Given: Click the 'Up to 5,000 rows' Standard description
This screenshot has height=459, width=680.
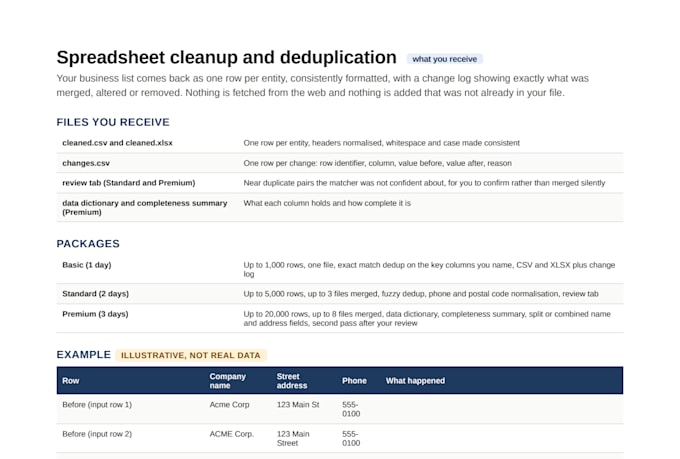Looking at the screenshot, I should (x=421, y=294).
